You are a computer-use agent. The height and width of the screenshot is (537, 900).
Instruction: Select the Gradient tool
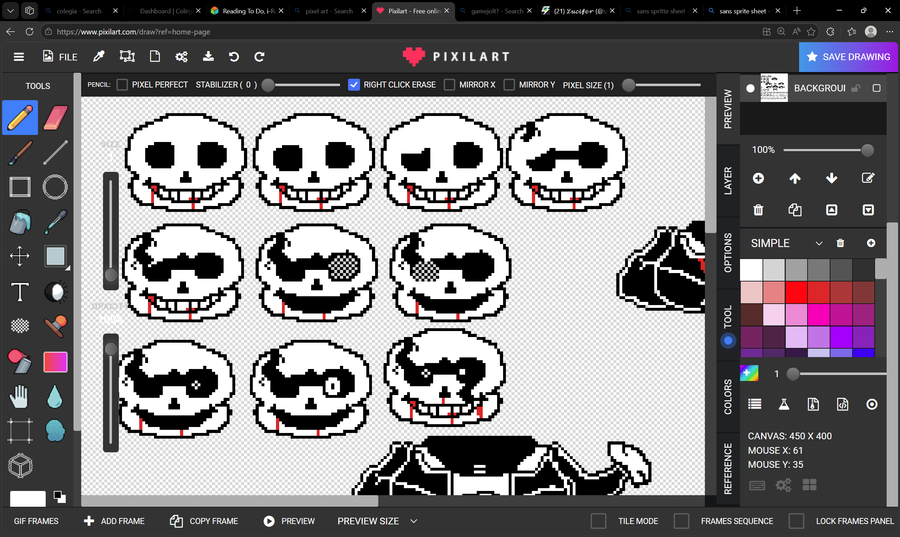pos(55,362)
